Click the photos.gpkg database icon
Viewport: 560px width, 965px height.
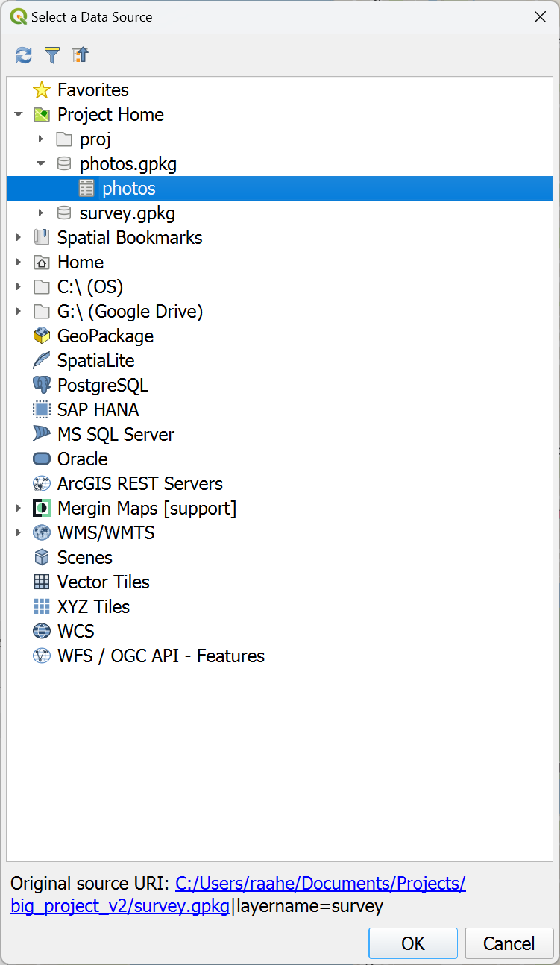pos(64,164)
